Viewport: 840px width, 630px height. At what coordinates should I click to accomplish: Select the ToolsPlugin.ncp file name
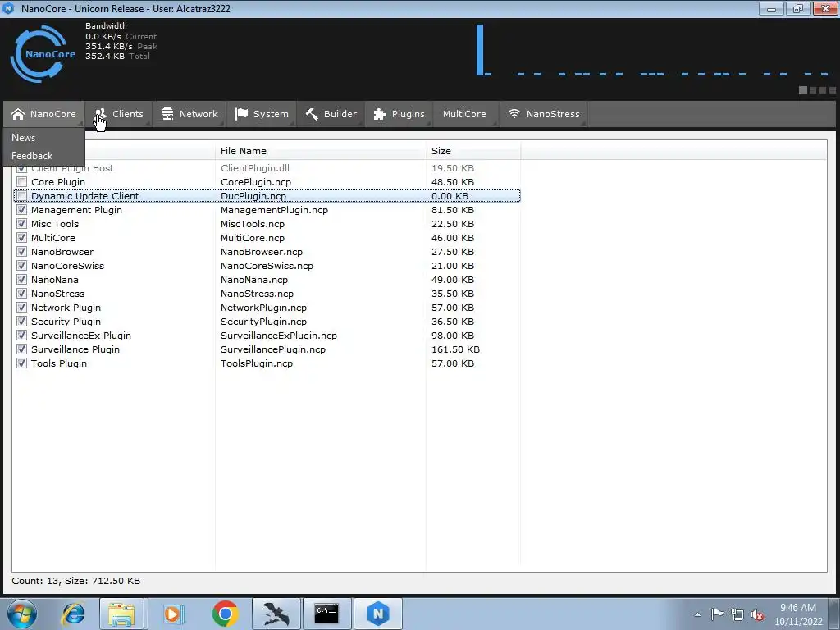click(257, 363)
